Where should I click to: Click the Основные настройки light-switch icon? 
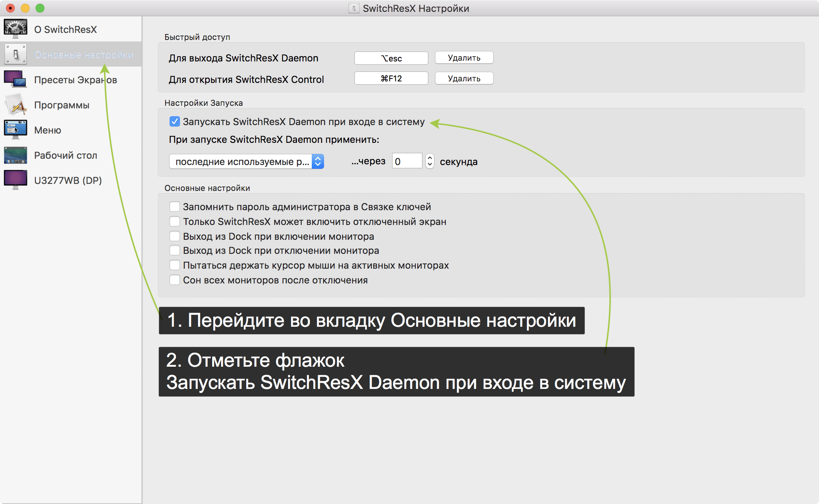click(x=15, y=54)
